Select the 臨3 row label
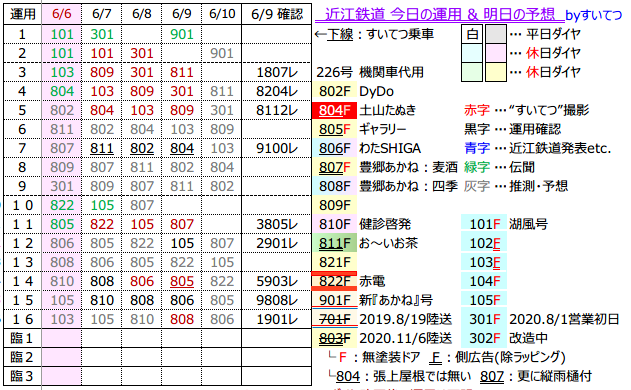The width and height of the screenshot is (631, 390). (x=23, y=376)
